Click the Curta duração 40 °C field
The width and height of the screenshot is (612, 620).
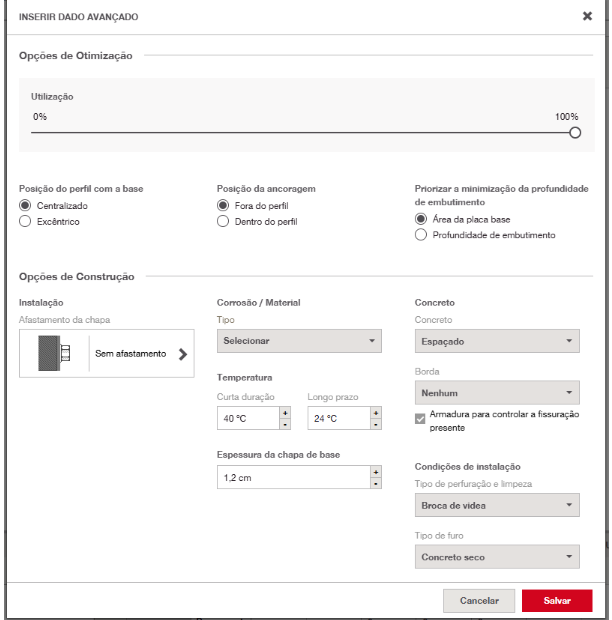(248, 418)
